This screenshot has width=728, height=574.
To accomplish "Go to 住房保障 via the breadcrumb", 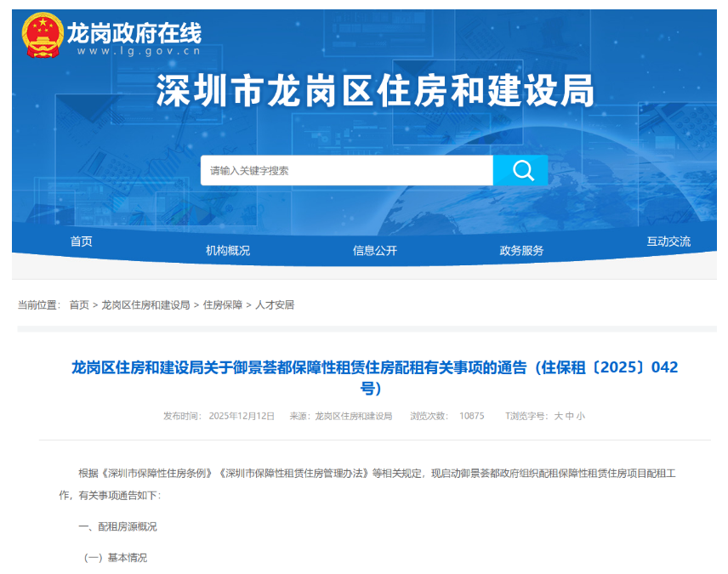I will 223,304.
